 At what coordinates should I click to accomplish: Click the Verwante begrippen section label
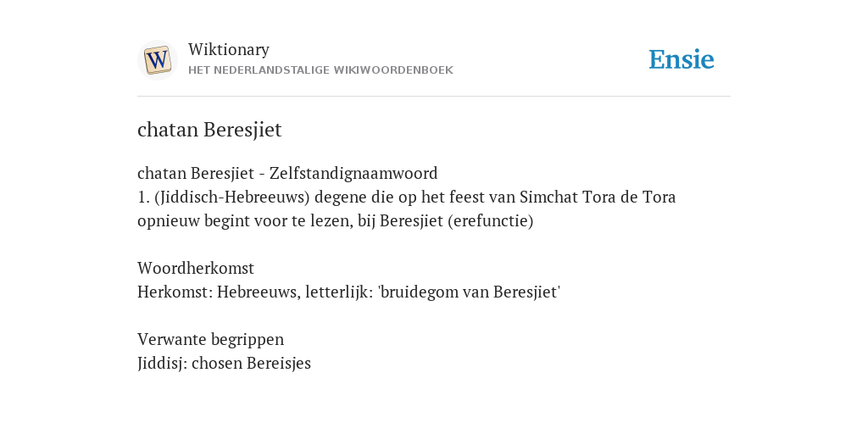(210, 339)
